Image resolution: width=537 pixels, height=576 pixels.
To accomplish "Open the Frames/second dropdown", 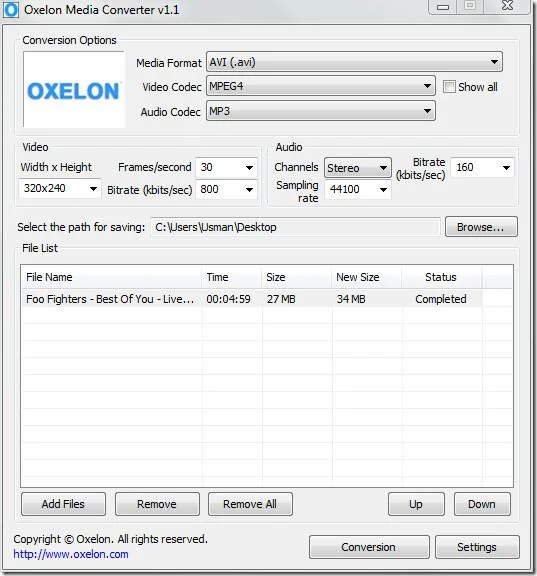I will pos(227,168).
